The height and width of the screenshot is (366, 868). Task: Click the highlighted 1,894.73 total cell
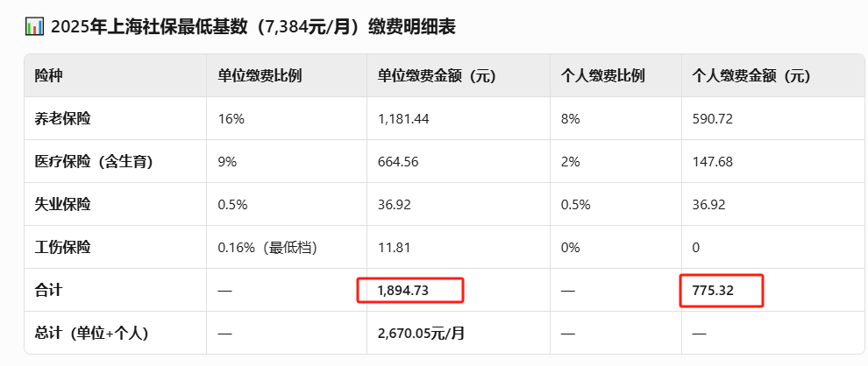point(409,290)
